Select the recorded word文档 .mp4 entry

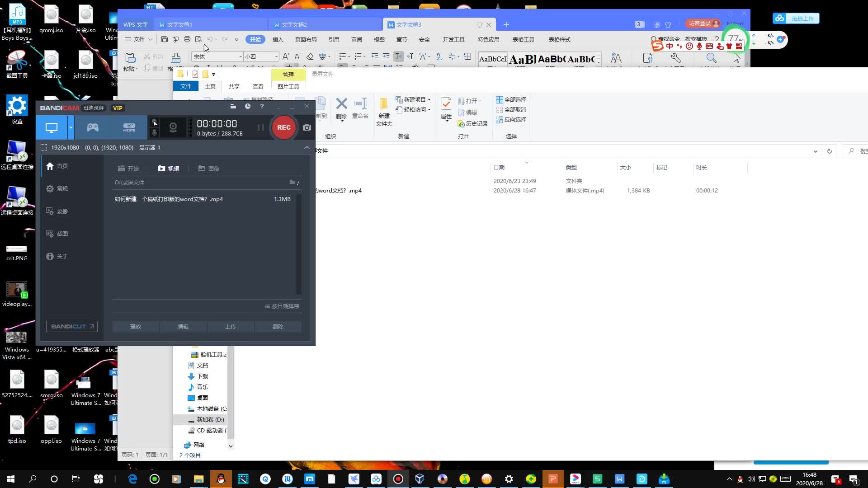click(169, 199)
